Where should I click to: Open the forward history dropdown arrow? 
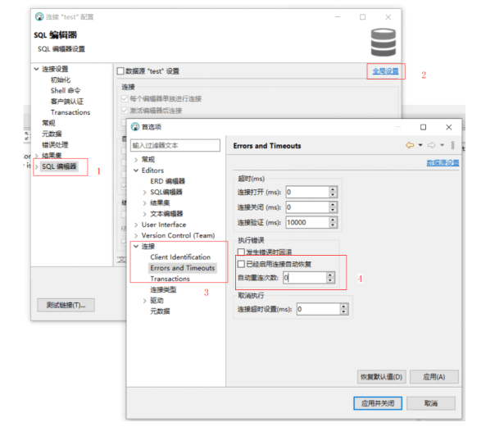(442, 145)
